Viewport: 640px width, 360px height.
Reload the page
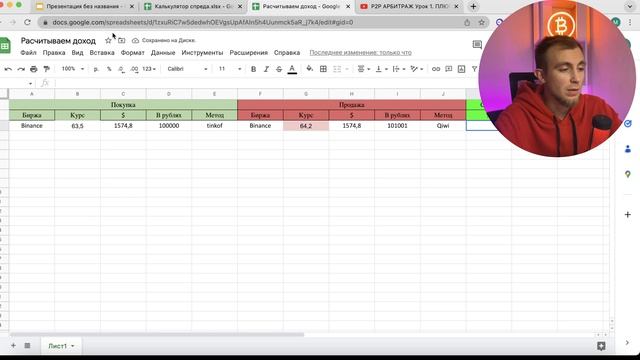27,22
